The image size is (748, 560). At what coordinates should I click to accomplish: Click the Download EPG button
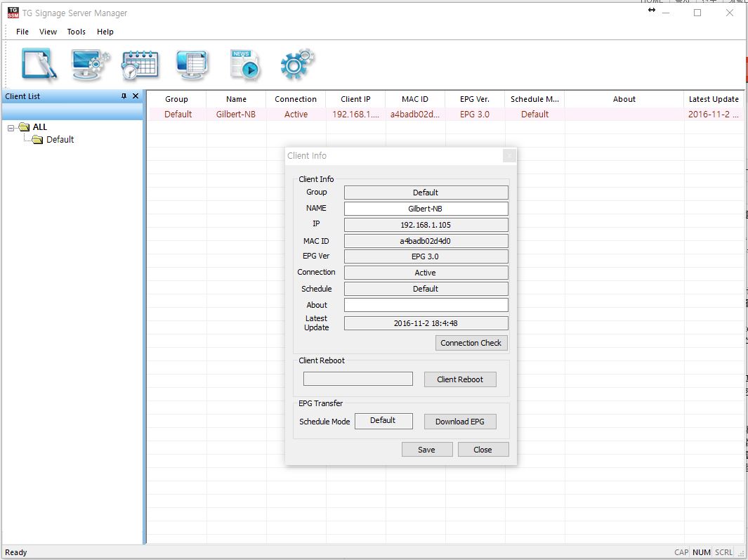coord(460,422)
